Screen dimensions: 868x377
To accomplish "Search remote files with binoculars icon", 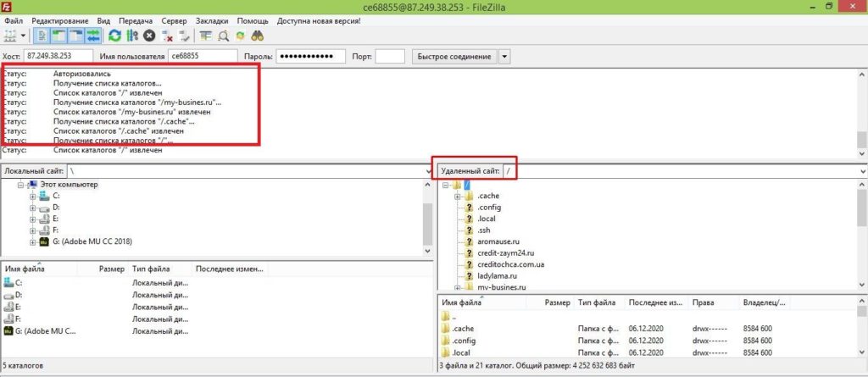I will pyautogui.click(x=257, y=36).
